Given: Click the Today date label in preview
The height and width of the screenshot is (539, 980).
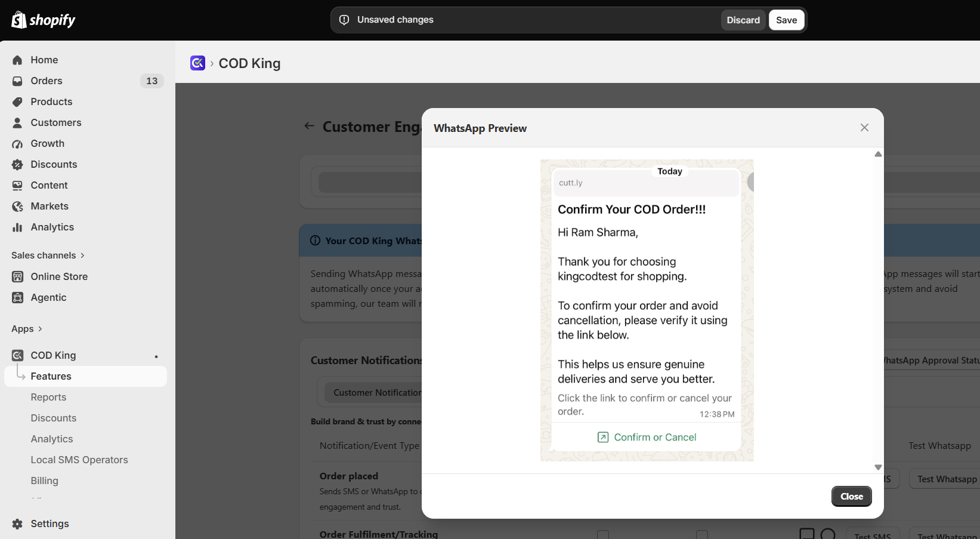Looking at the screenshot, I should (670, 171).
